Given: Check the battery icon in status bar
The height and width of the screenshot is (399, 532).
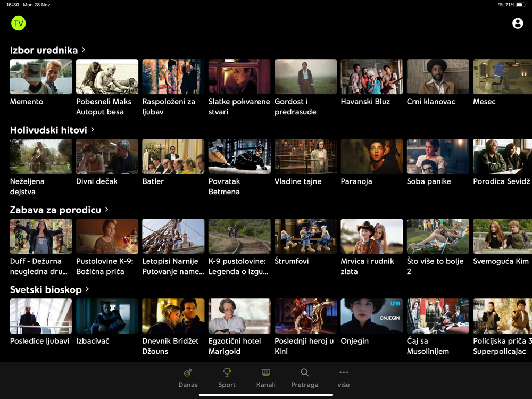Looking at the screenshot, I should (520, 5).
